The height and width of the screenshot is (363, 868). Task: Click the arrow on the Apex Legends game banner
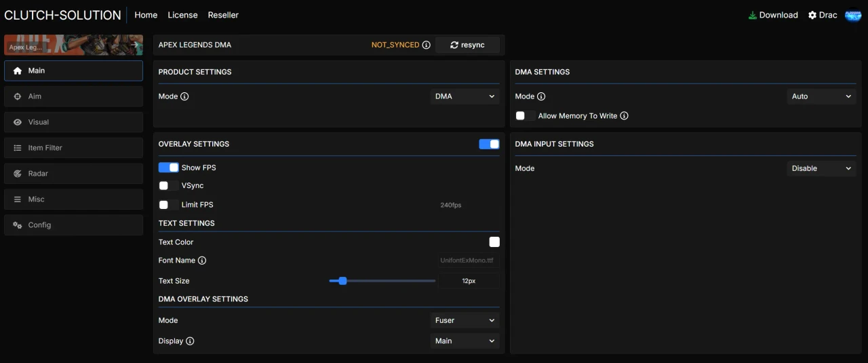pos(135,45)
